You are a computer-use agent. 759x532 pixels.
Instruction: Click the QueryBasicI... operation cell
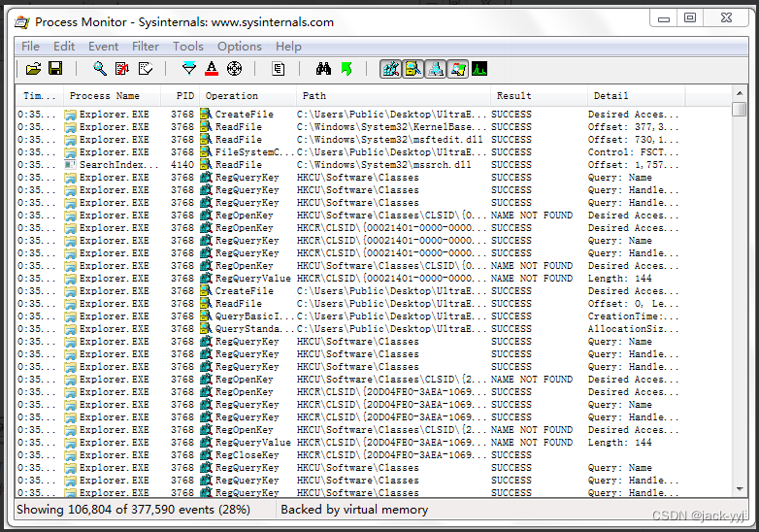tap(254, 316)
